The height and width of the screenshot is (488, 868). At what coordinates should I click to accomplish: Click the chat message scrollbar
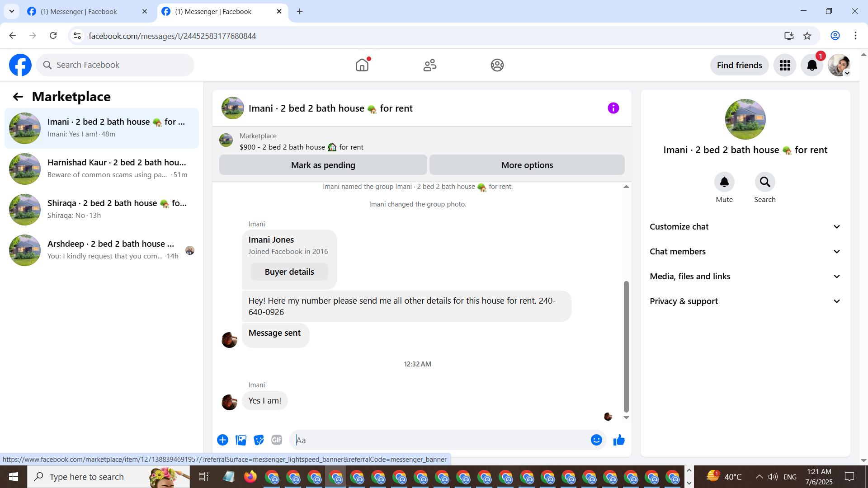coord(626,347)
